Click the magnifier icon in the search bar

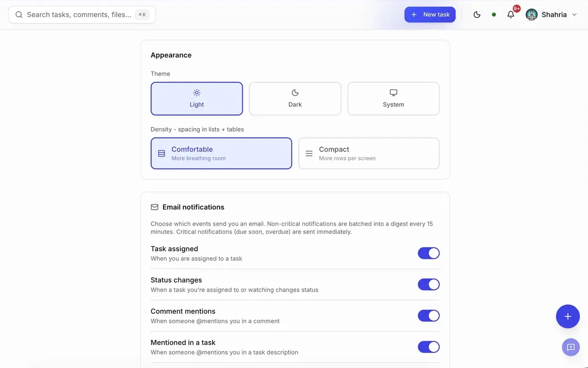[19, 15]
